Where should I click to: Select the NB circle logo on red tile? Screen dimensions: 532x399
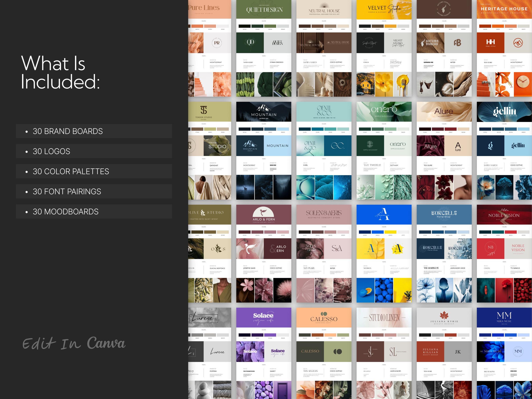pos(490,249)
